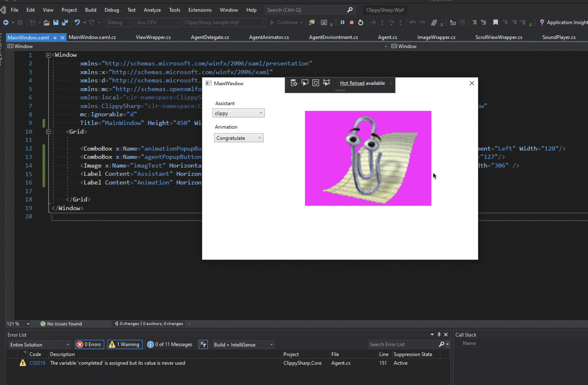Image resolution: width=588 pixels, height=385 pixels.
Task: Click the warning triangle on the CS0219 row
Action: 22,363
